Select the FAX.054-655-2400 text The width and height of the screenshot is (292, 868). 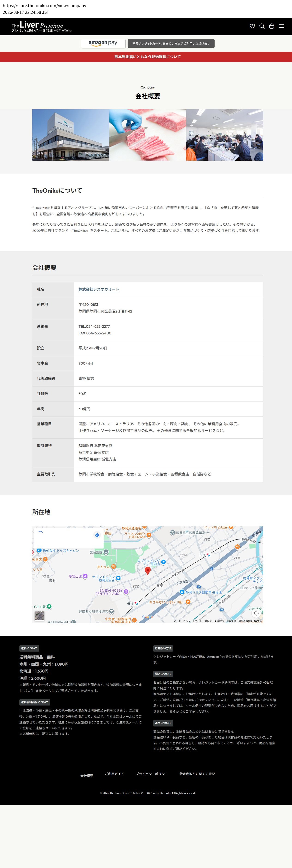pos(95,333)
